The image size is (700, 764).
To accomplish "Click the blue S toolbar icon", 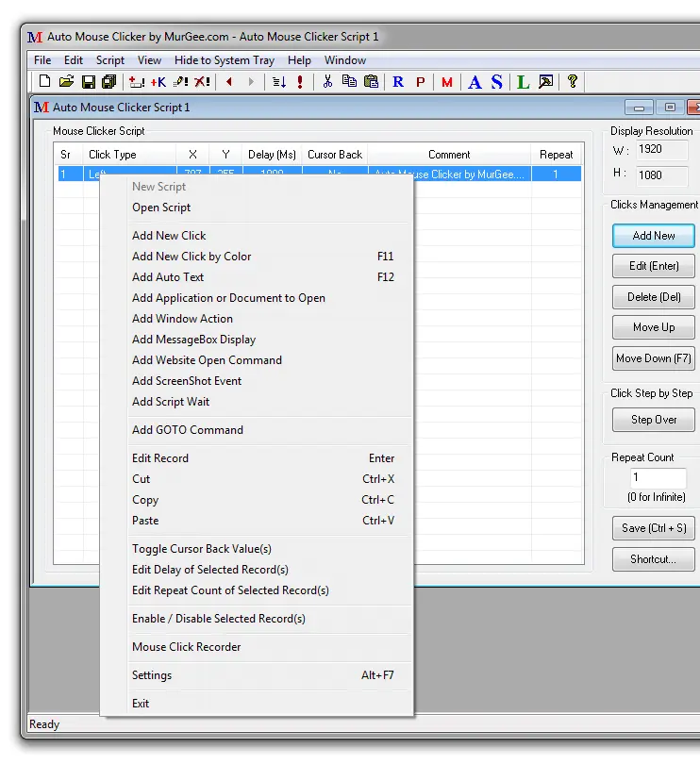I will pyautogui.click(x=496, y=82).
